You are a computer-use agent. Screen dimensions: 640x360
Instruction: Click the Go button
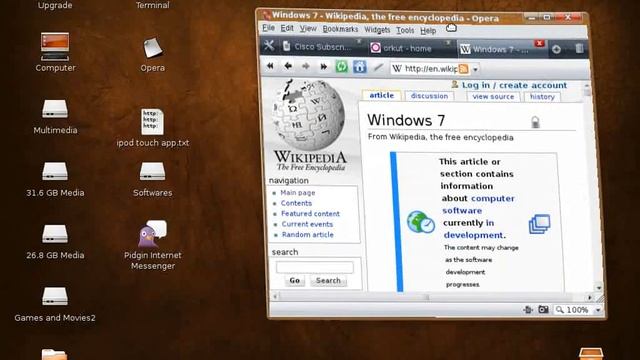(x=295, y=280)
